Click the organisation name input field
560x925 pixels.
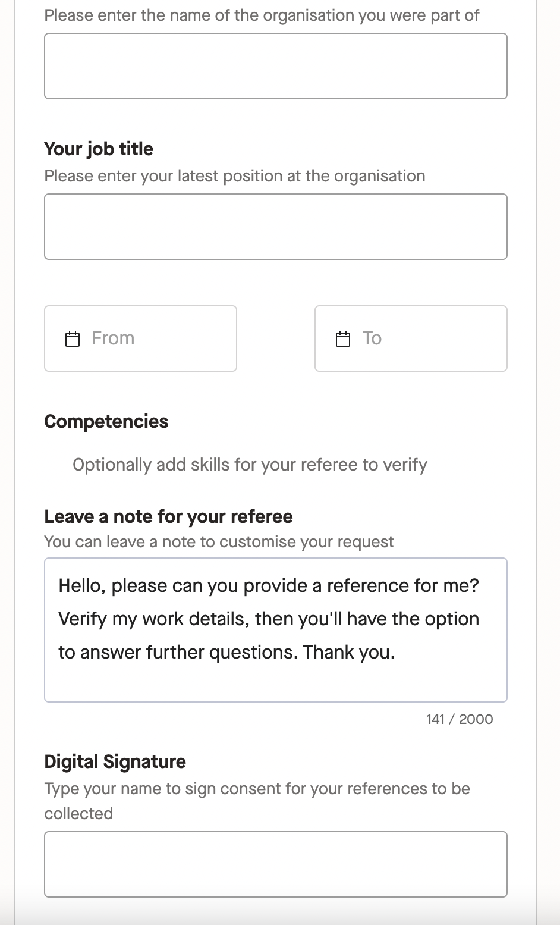275,65
